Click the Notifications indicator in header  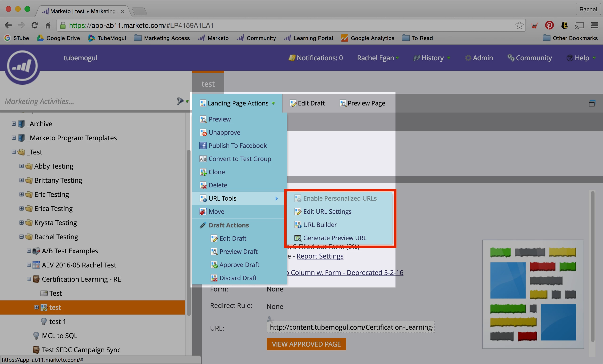pos(316,58)
